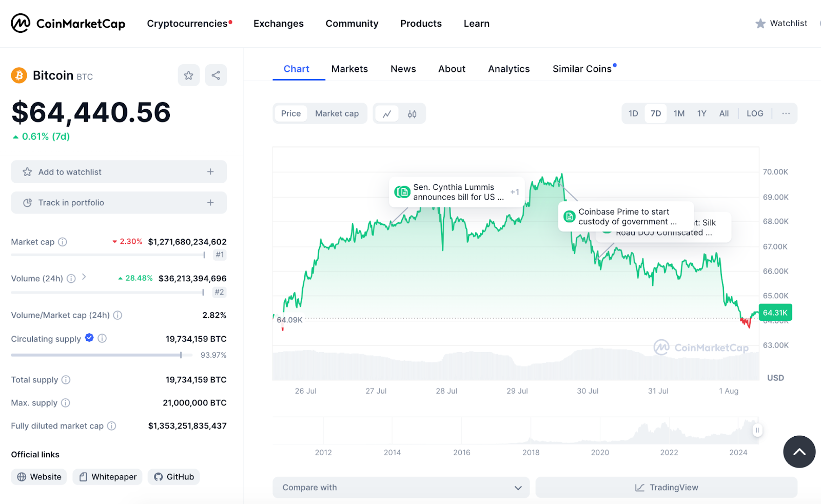Switch to the About tab
The height and width of the screenshot is (504, 821).
pos(452,69)
